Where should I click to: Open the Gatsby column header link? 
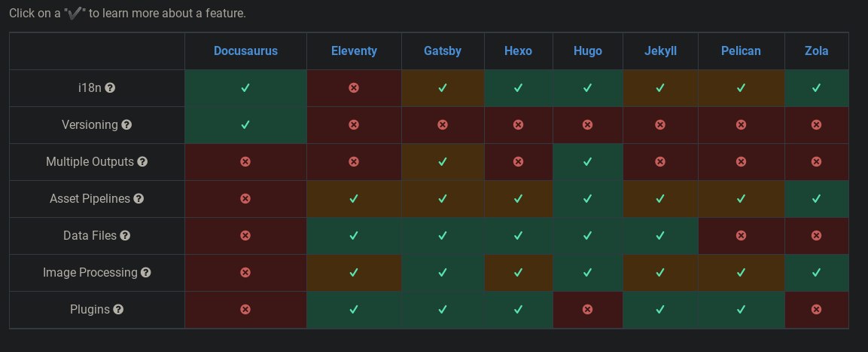coord(443,51)
